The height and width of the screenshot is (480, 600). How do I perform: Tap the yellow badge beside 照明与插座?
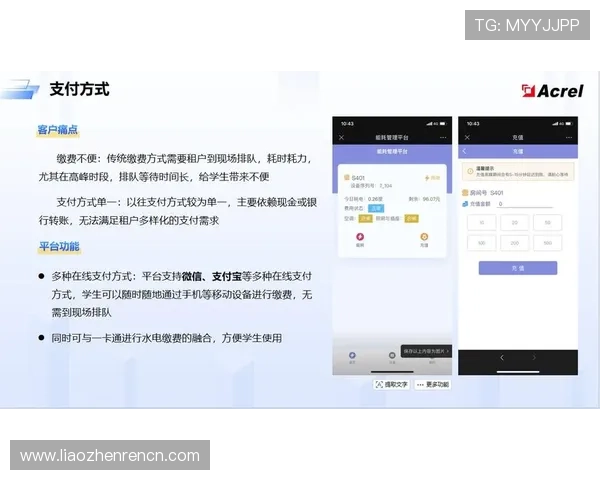click(x=411, y=218)
